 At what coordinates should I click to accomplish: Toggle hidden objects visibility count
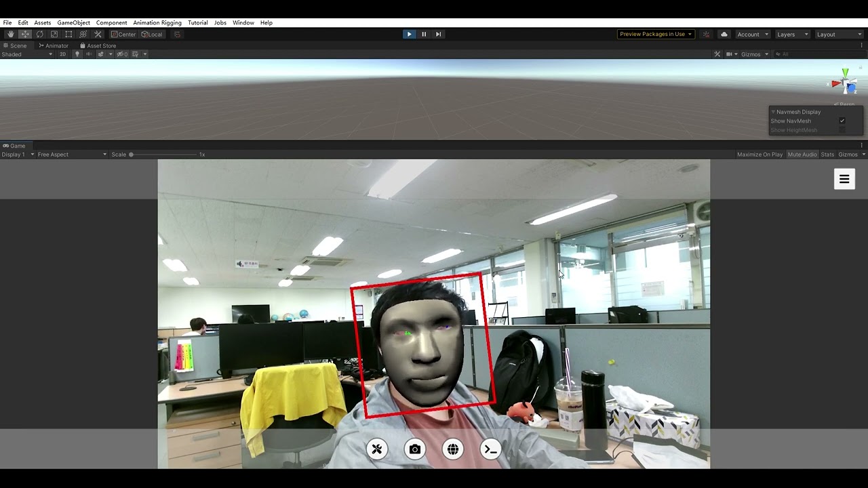pos(122,54)
